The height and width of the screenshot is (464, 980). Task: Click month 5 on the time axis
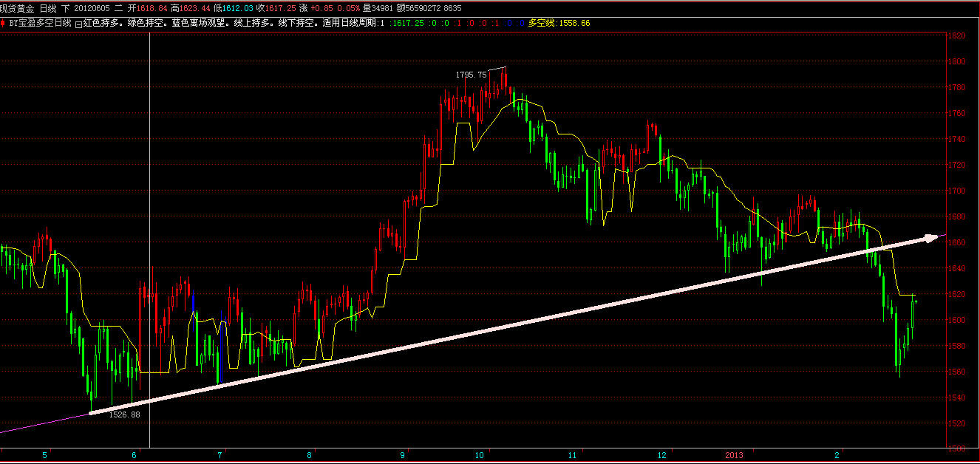click(x=44, y=456)
